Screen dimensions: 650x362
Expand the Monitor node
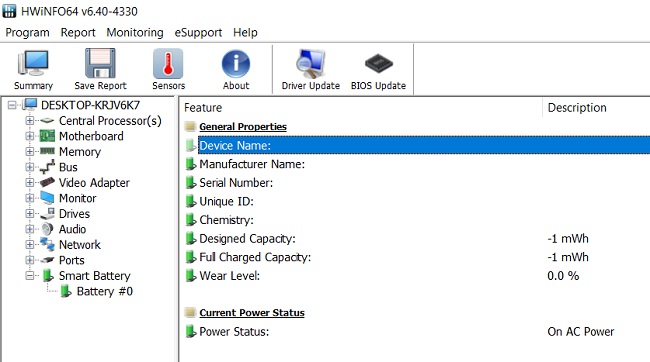(x=30, y=198)
